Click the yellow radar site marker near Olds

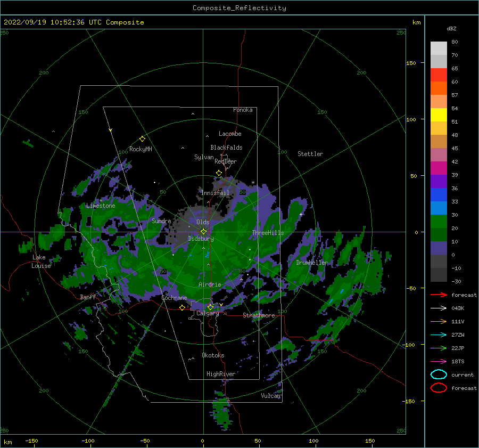point(203,232)
